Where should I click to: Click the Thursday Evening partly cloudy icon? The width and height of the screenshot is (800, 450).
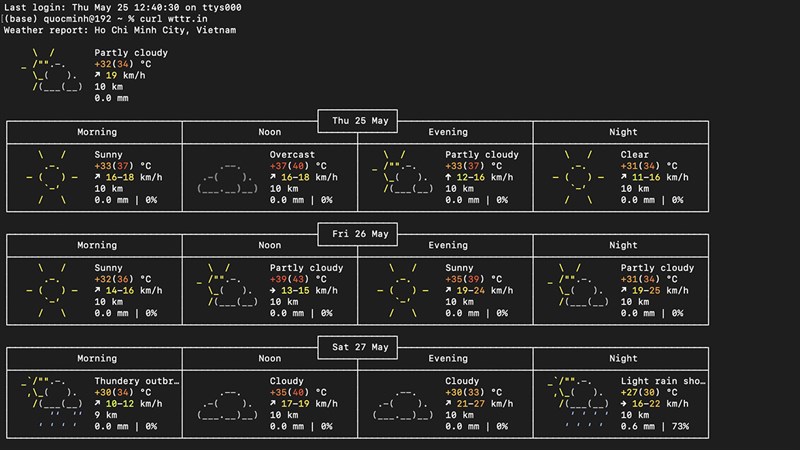tap(403, 172)
